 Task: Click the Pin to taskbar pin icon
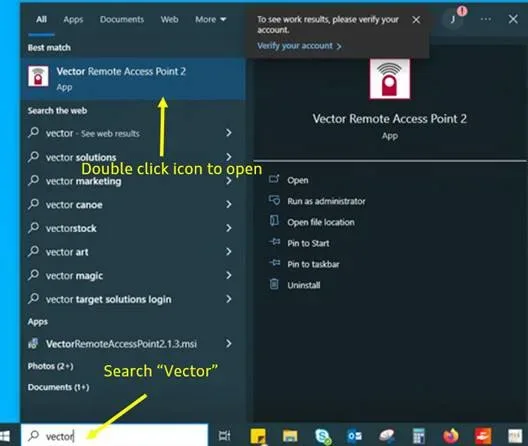click(x=274, y=263)
